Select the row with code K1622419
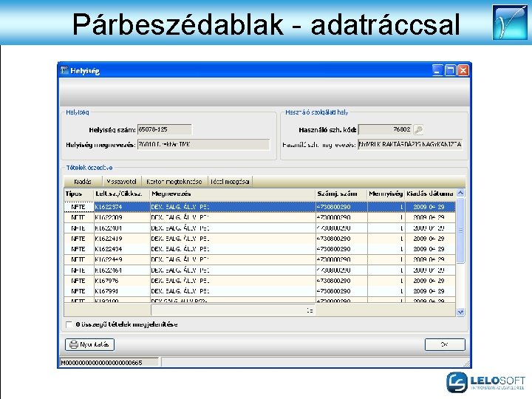Viewport: 532px width, 399px height. tap(259, 239)
